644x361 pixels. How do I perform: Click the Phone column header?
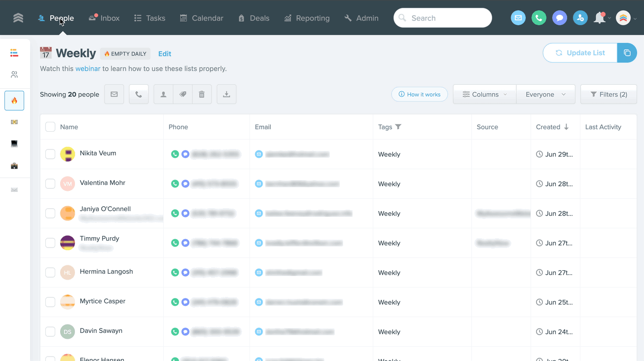178,127
